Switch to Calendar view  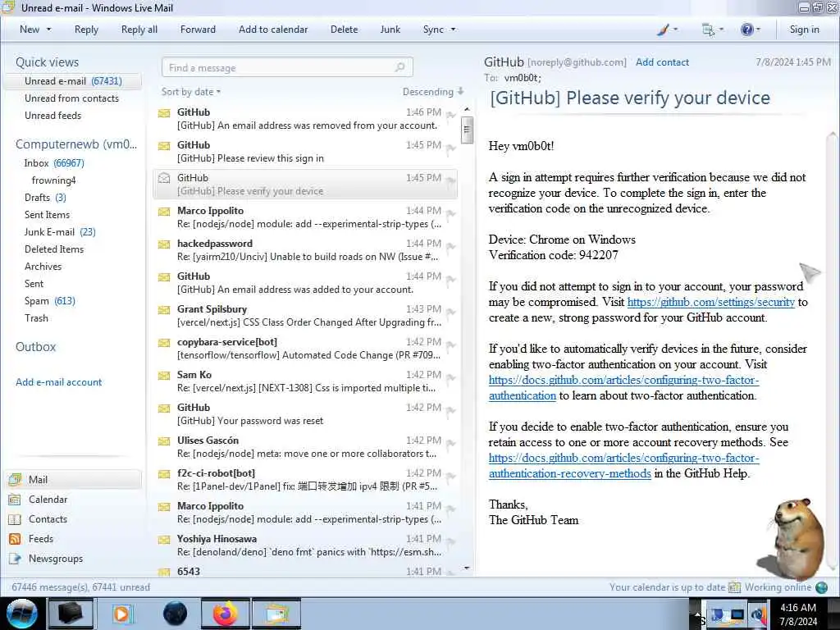(48, 500)
